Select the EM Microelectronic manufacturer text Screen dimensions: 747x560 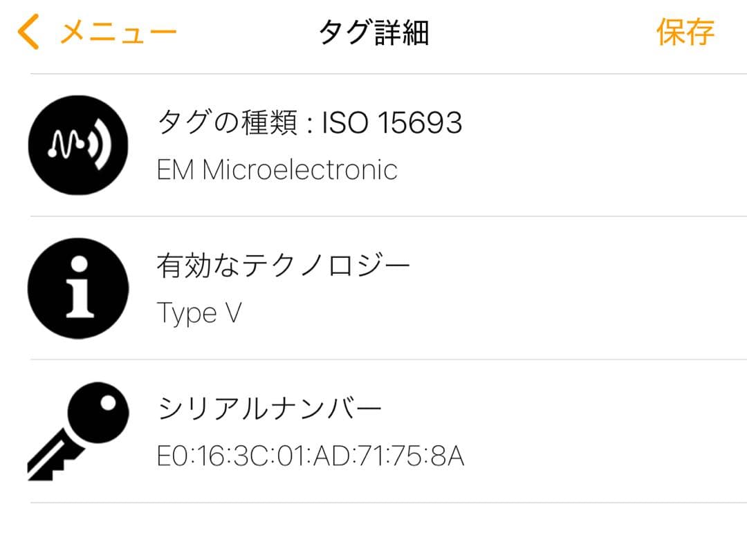[277, 169]
